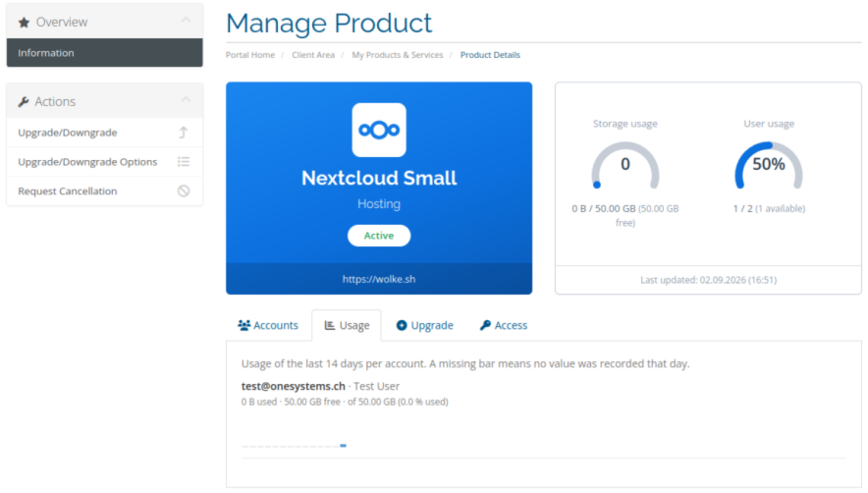Open Upgrade/Downgrade Options

(x=105, y=162)
